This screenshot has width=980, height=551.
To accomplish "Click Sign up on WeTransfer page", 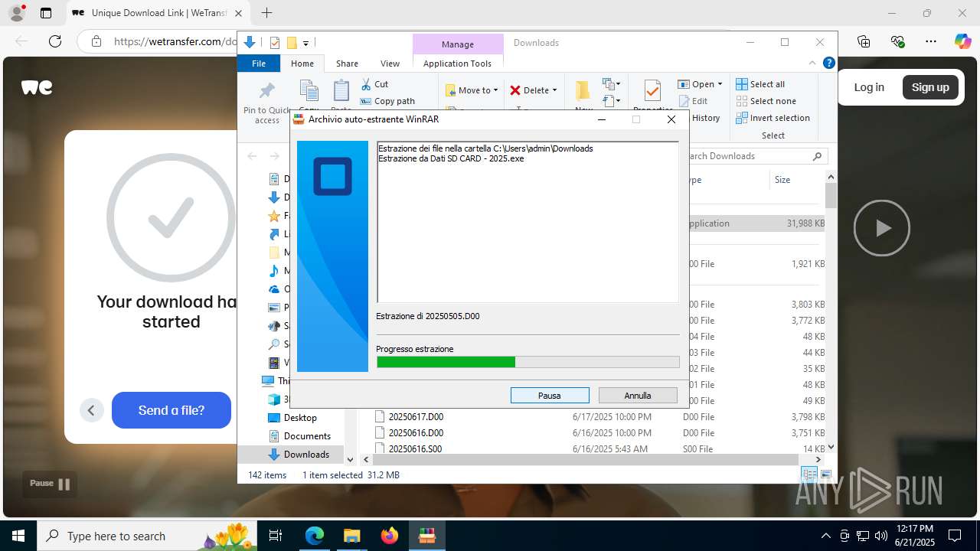I will (x=930, y=87).
